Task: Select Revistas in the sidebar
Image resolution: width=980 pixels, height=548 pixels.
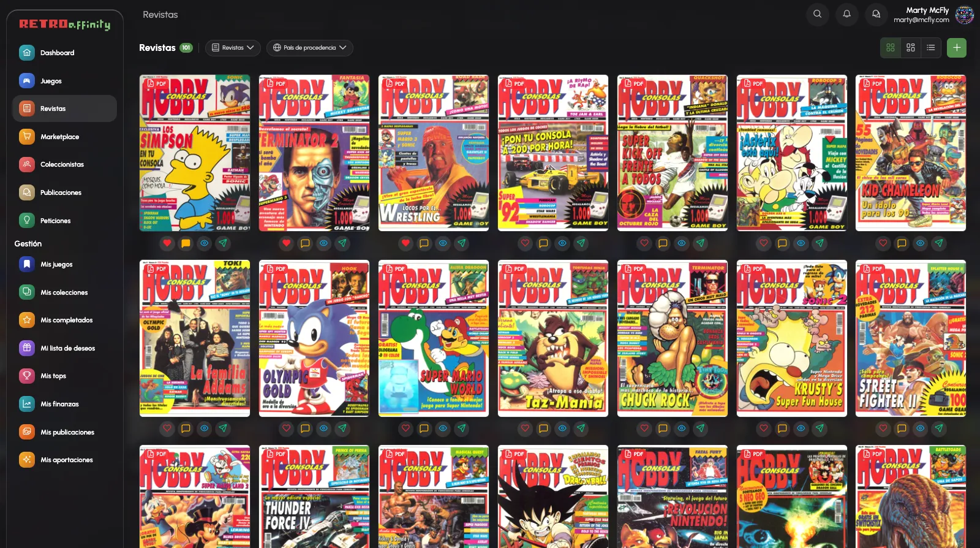Action: (x=64, y=108)
